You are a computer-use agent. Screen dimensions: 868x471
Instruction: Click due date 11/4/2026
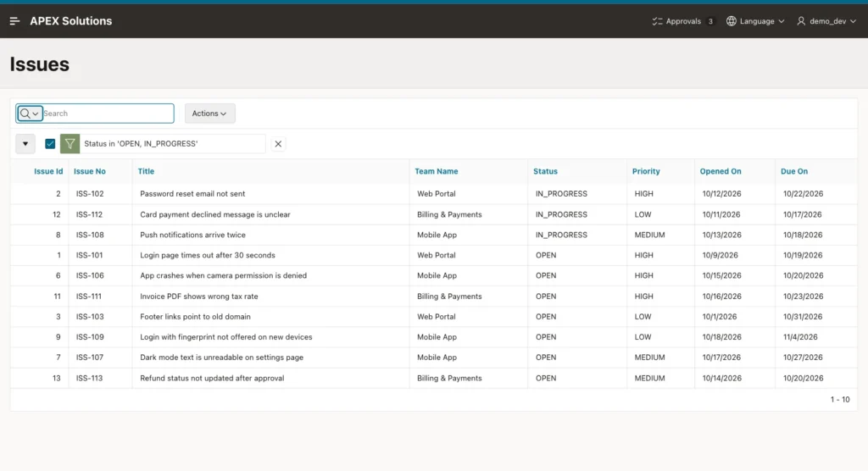(x=800, y=337)
